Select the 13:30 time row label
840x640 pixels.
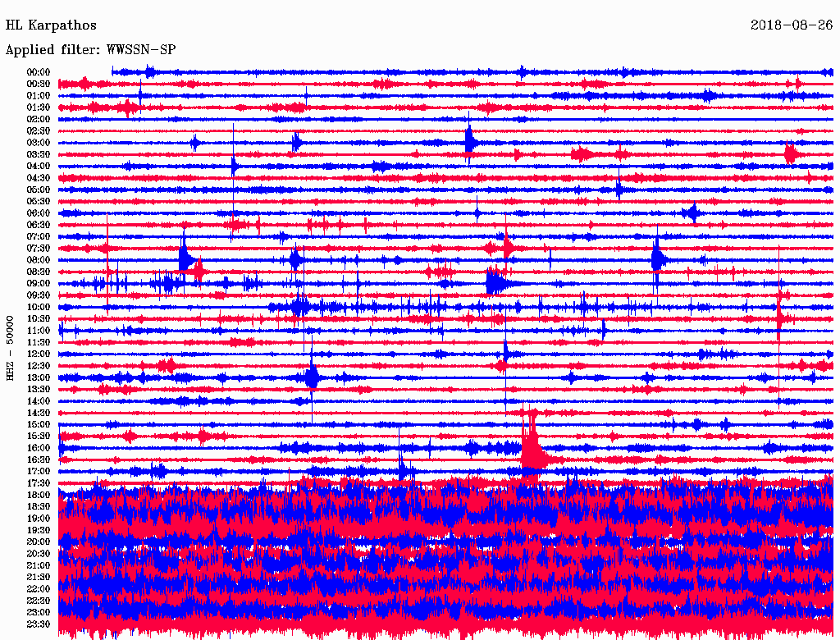39,390
